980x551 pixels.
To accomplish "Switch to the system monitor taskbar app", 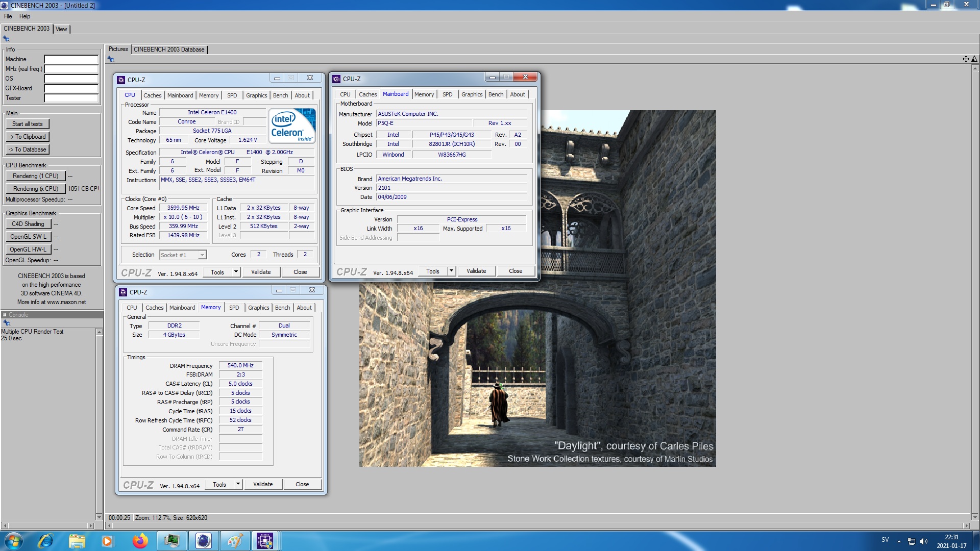I will coord(171,541).
